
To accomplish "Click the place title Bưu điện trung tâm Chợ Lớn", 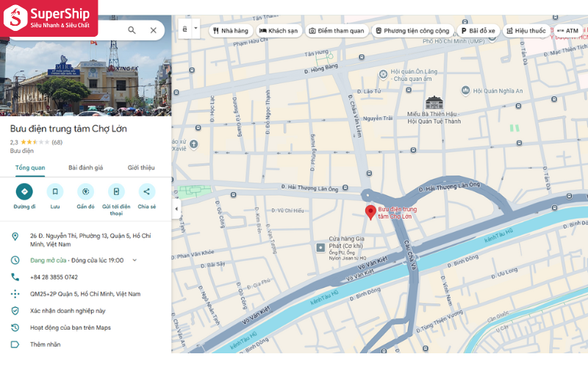I will pyautogui.click(x=68, y=129).
